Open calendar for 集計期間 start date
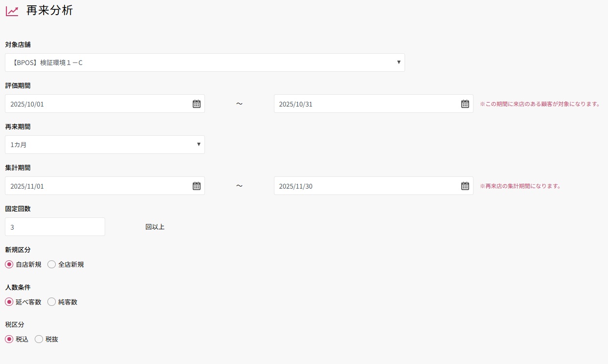The width and height of the screenshot is (608, 364). (197, 186)
